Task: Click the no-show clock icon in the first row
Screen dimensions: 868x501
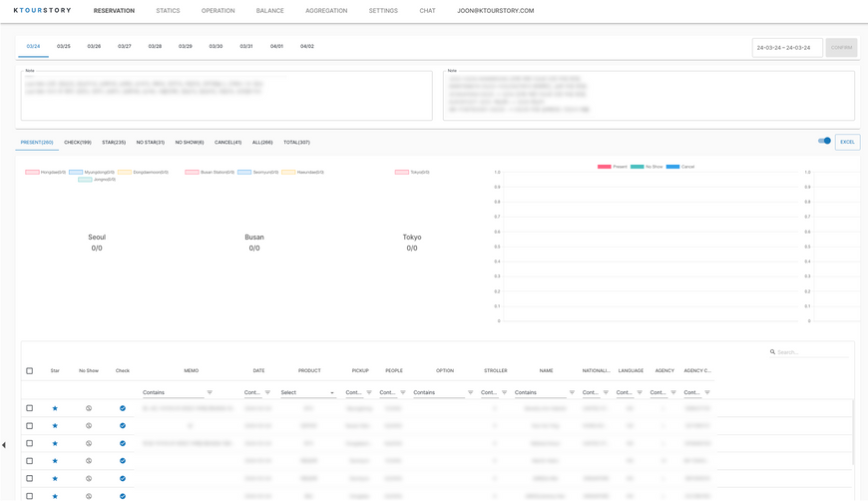Action: (x=89, y=408)
